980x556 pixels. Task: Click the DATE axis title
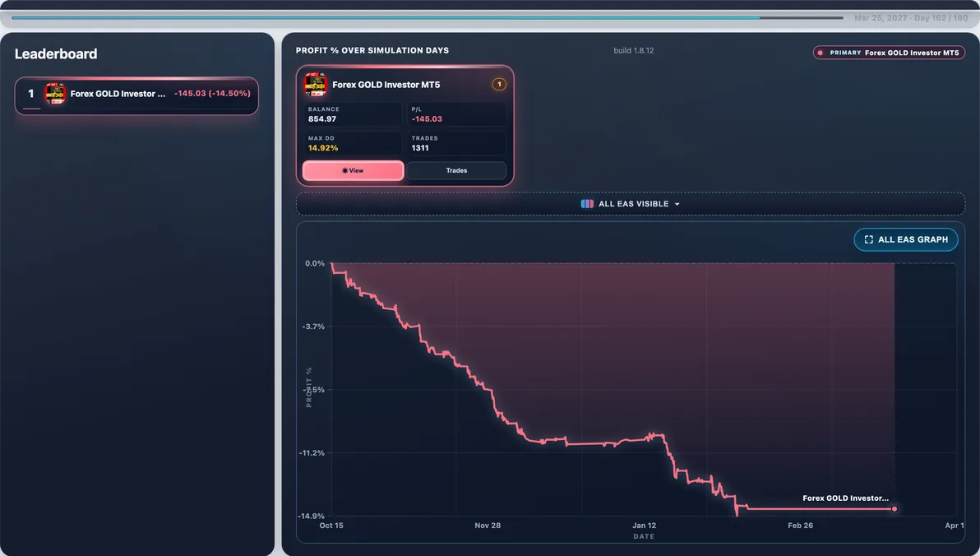tap(644, 536)
